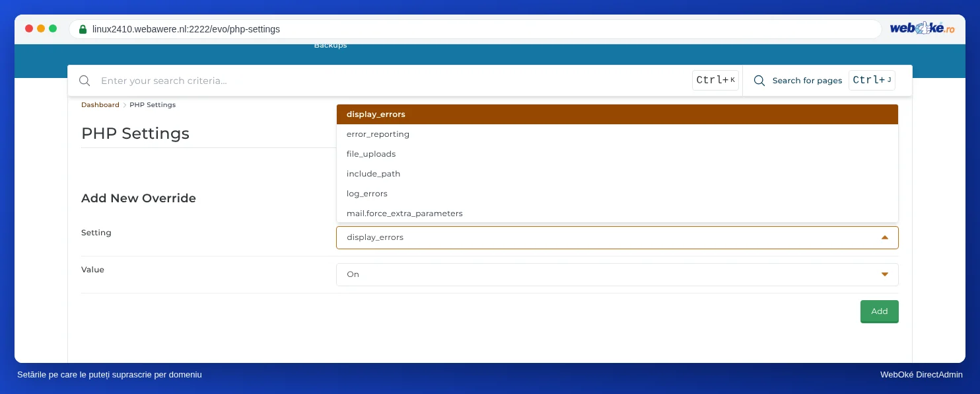This screenshot has height=394, width=980.
Task: Choose error_reporting in the setting list
Action: (x=617, y=134)
